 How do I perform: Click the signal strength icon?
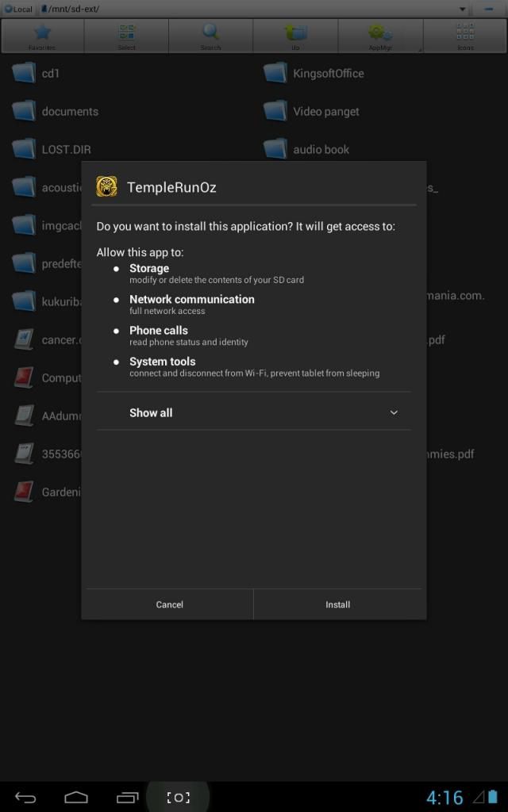click(477, 798)
